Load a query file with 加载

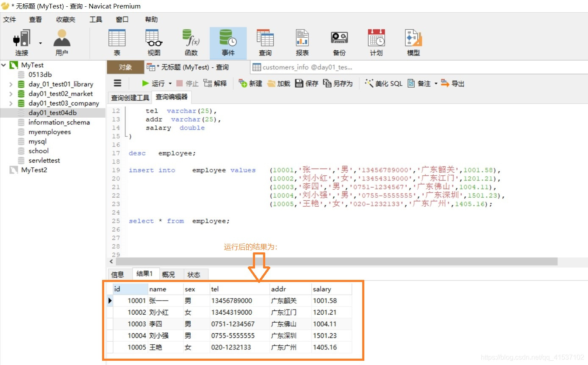point(279,83)
